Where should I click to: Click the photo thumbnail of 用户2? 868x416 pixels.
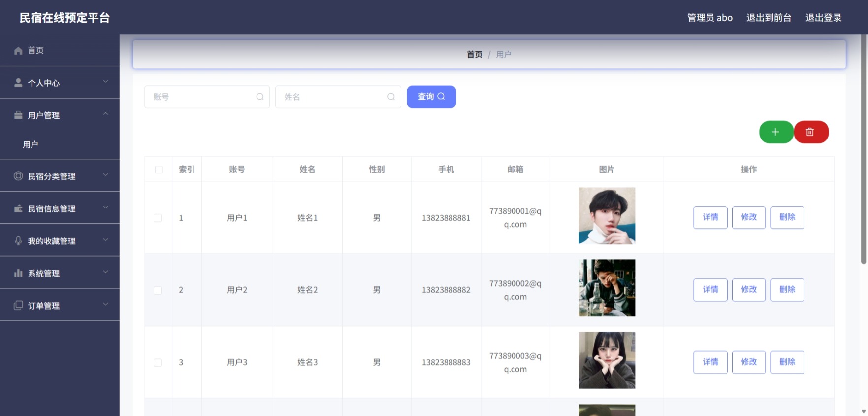point(607,288)
